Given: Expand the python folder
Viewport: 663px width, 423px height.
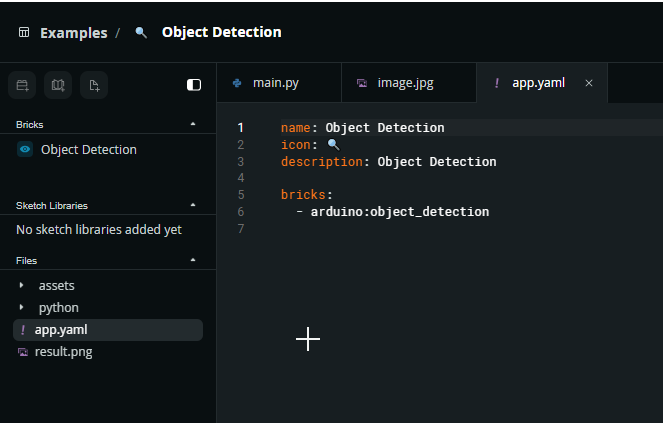Looking at the screenshot, I should pos(21,307).
